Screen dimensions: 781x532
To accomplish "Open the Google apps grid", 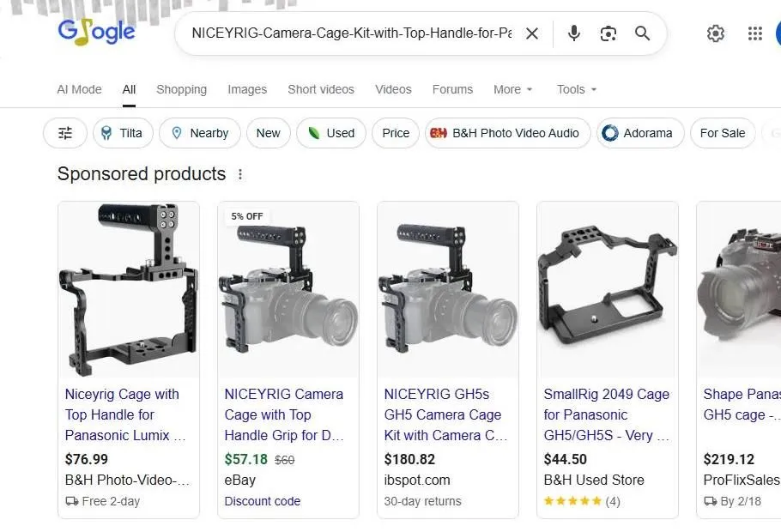I will pyautogui.click(x=755, y=33).
